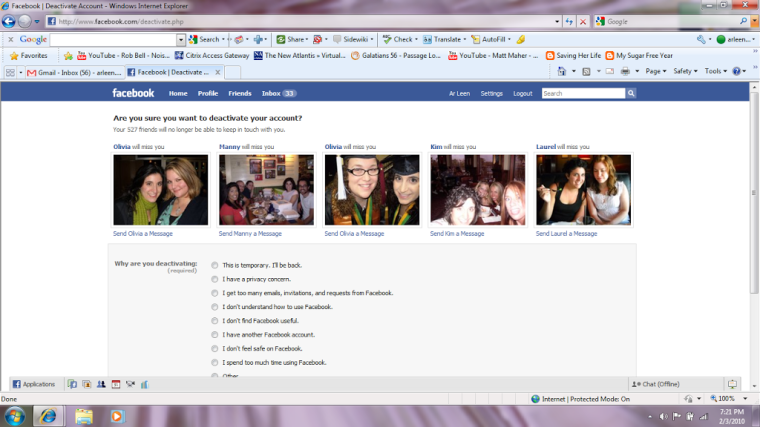The height and width of the screenshot is (427, 760).
Task: Open Facebook Applications menu in bottom bar
Action: pyautogui.click(x=33, y=384)
